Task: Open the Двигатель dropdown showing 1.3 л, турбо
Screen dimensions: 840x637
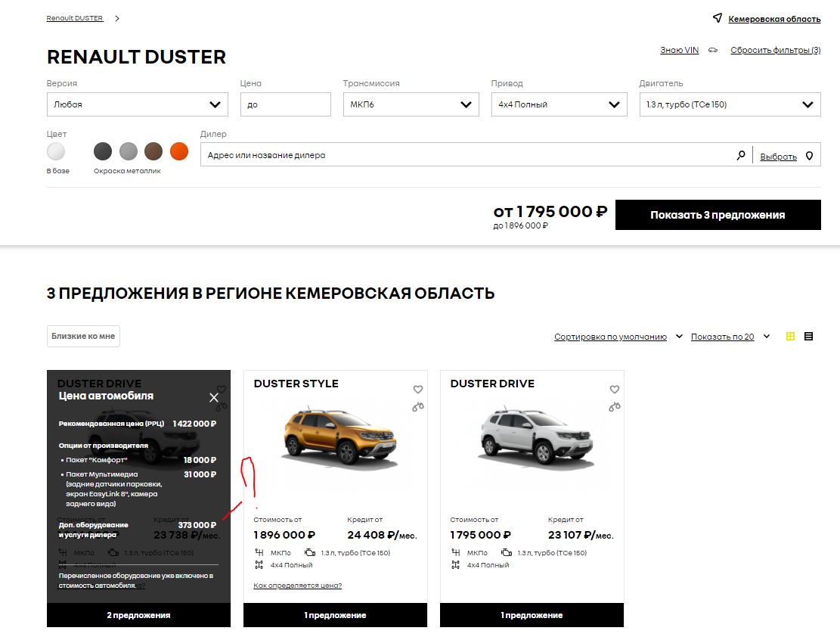Action: [730, 104]
